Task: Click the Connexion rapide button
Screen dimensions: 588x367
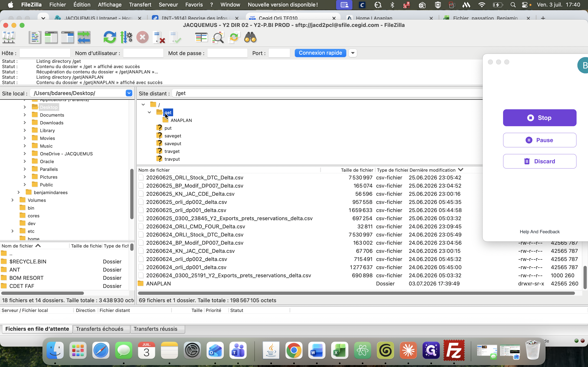Action: click(x=320, y=53)
